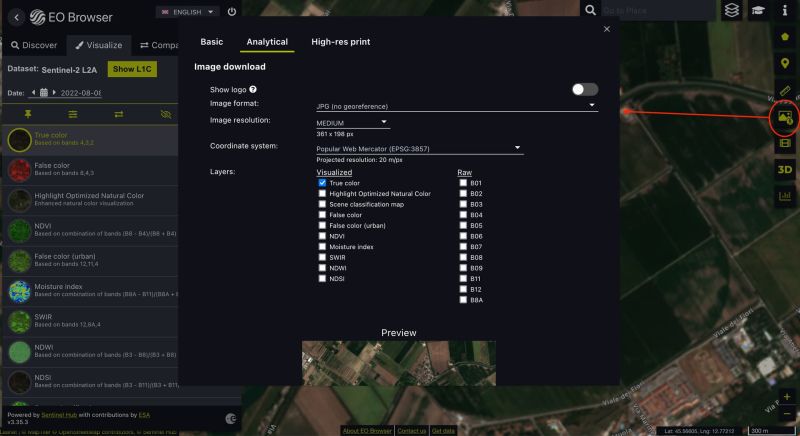Open the Visualize tab
Image resolution: width=800 pixels, height=436 pixels.
click(x=99, y=45)
